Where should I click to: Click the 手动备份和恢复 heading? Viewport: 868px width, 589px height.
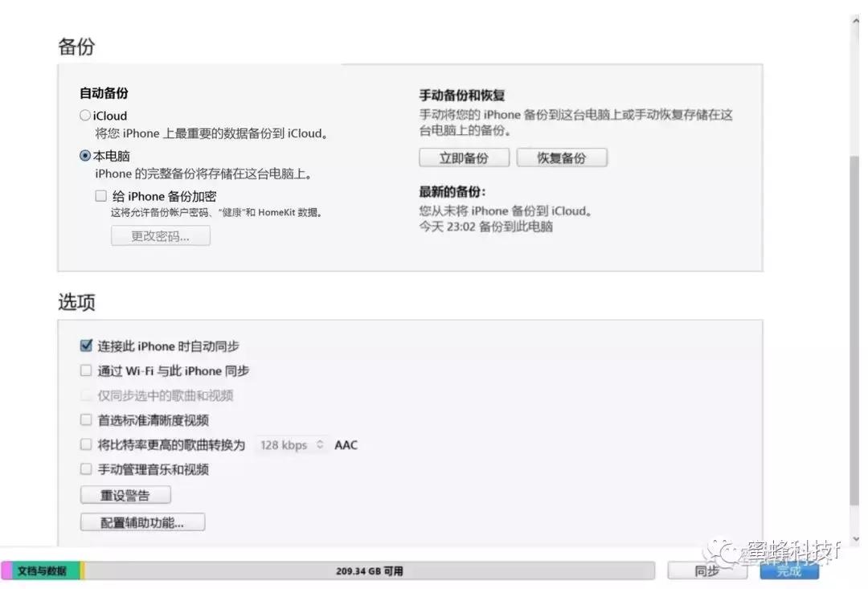coord(461,95)
